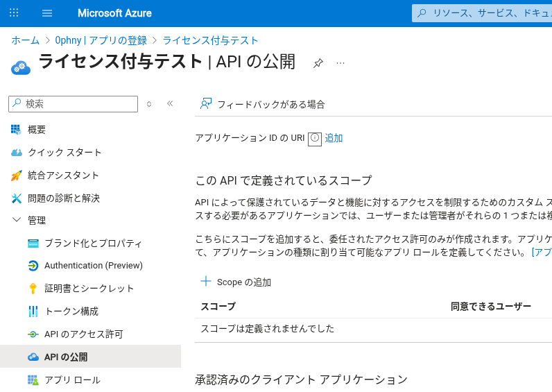Toggle expand/collapse all menu groups
552x392 pixels.
point(149,104)
